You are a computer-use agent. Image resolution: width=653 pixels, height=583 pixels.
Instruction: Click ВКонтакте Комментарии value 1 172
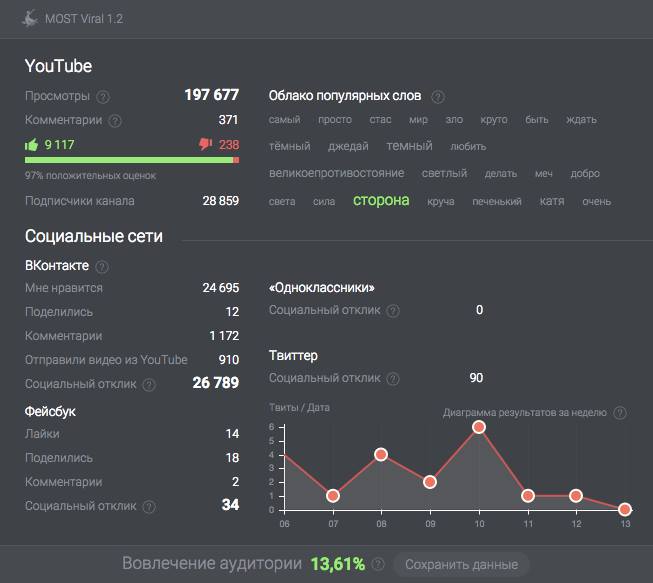tap(224, 336)
